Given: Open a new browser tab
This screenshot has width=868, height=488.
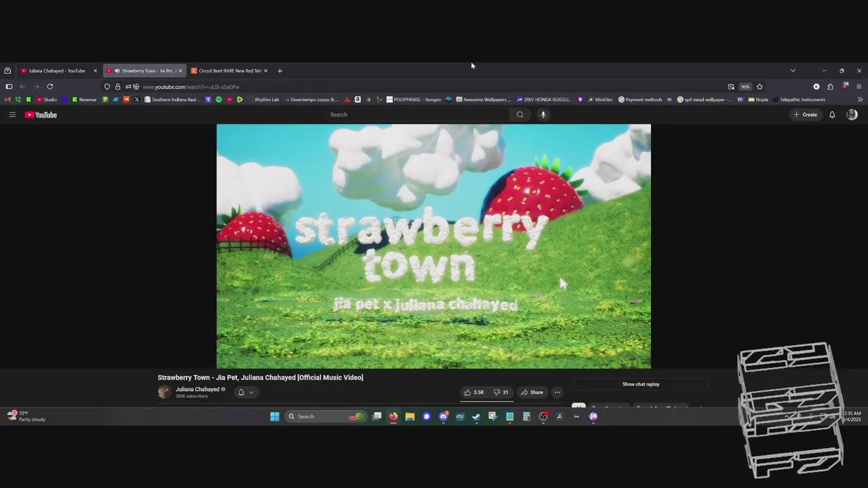Looking at the screenshot, I should click(279, 70).
